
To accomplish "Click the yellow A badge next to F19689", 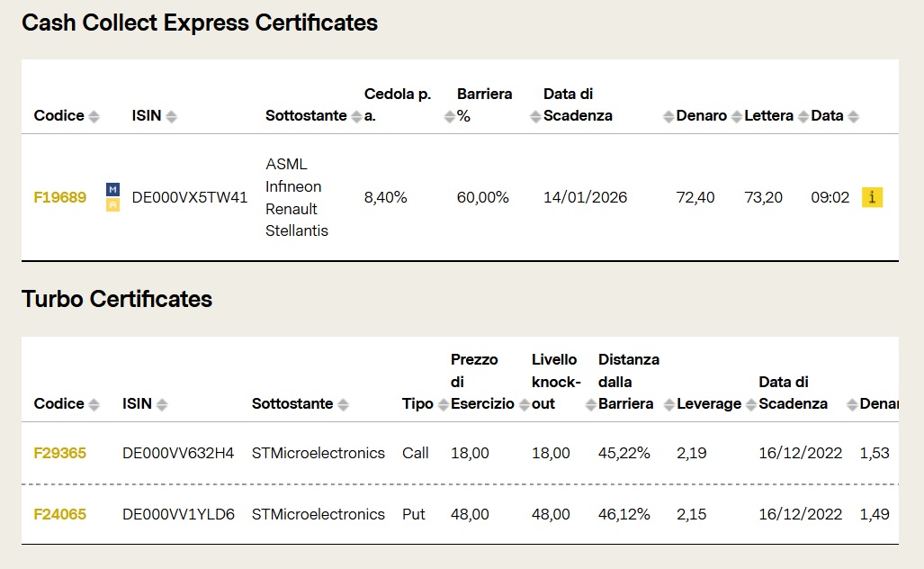I will 112,204.
